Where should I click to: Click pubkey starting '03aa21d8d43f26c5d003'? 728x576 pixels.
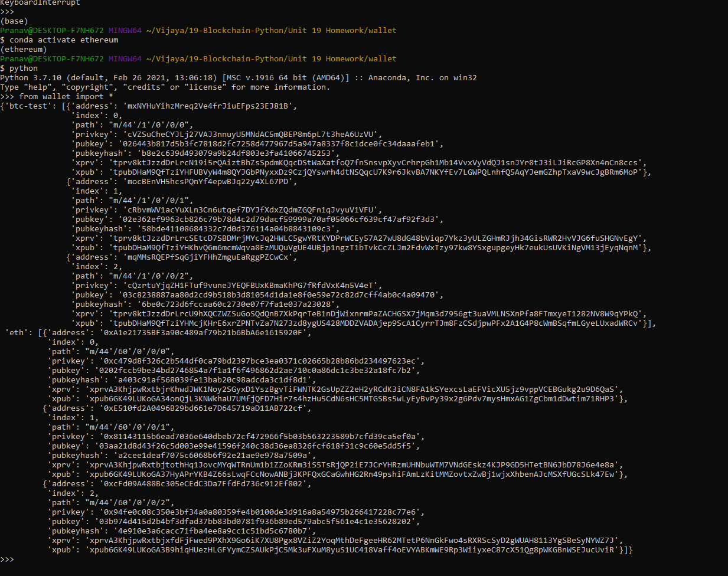(x=255, y=446)
